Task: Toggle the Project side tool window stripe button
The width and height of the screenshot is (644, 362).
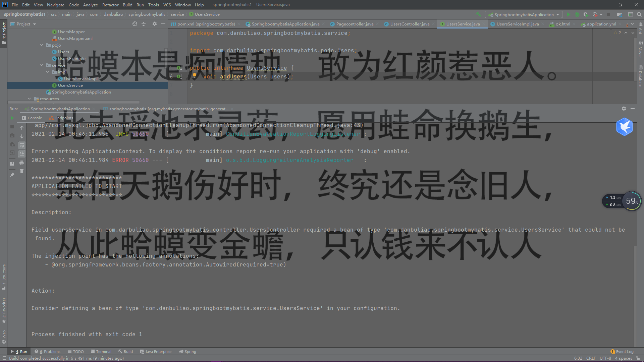Action: click(x=4, y=33)
